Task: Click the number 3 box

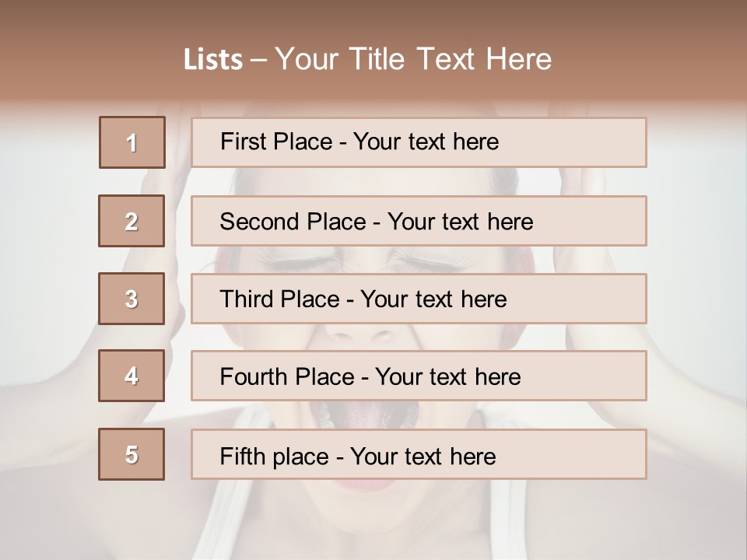Action: tap(132, 299)
